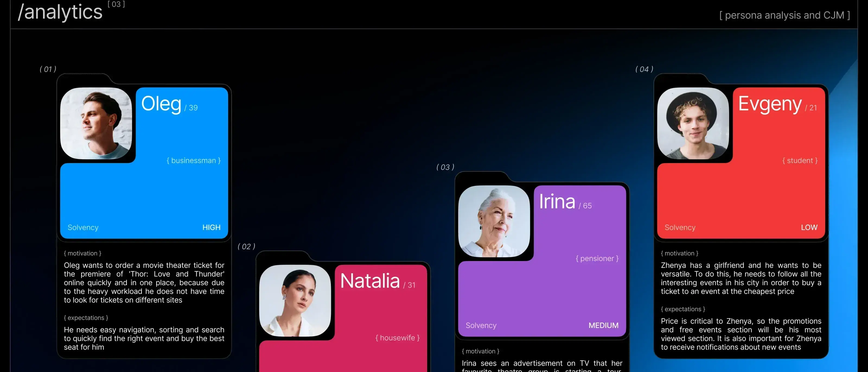The height and width of the screenshot is (372, 868).
Task: Click the 'HIGH' solvency value
Action: [x=211, y=227]
